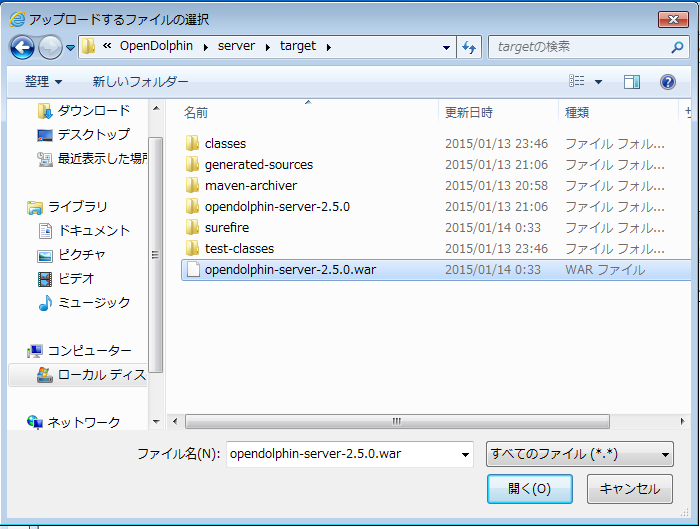Click the navigation pane up scroll arrow
The width and height of the screenshot is (700, 529).
pos(156,108)
